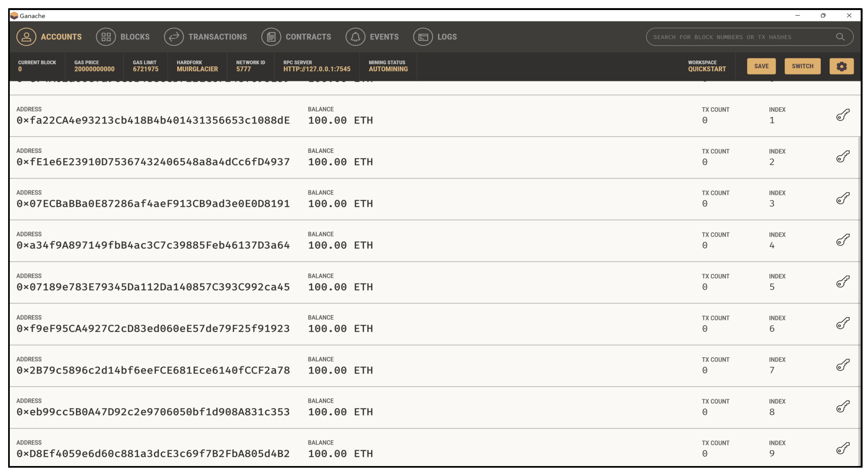Show key for account index 2
The image size is (868, 475).
(x=843, y=156)
